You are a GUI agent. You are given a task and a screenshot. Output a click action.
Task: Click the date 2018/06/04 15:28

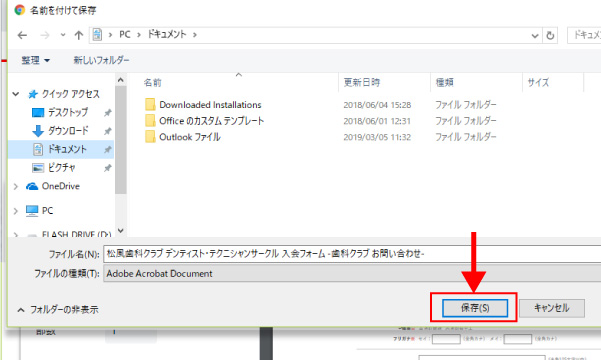pos(377,105)
